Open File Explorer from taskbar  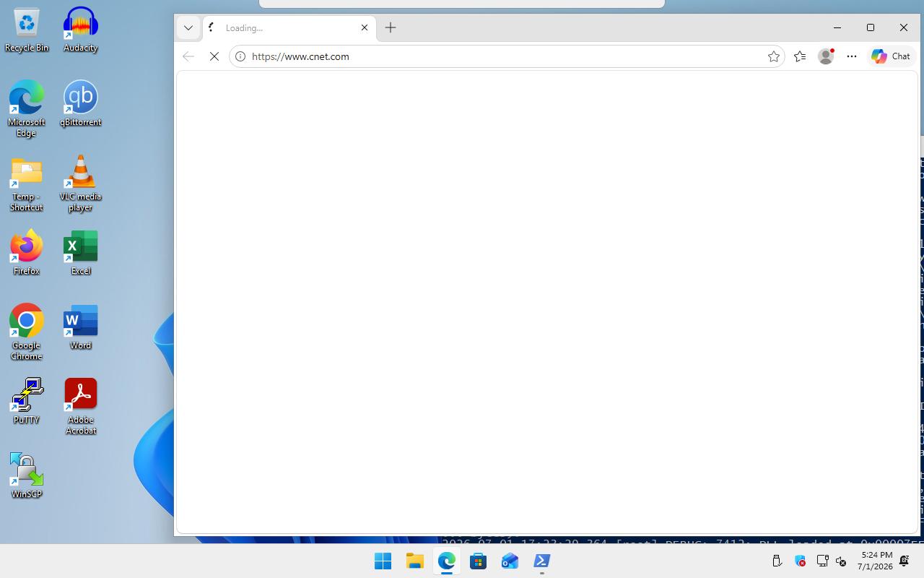pyautogui.click(x=414, y=561)
